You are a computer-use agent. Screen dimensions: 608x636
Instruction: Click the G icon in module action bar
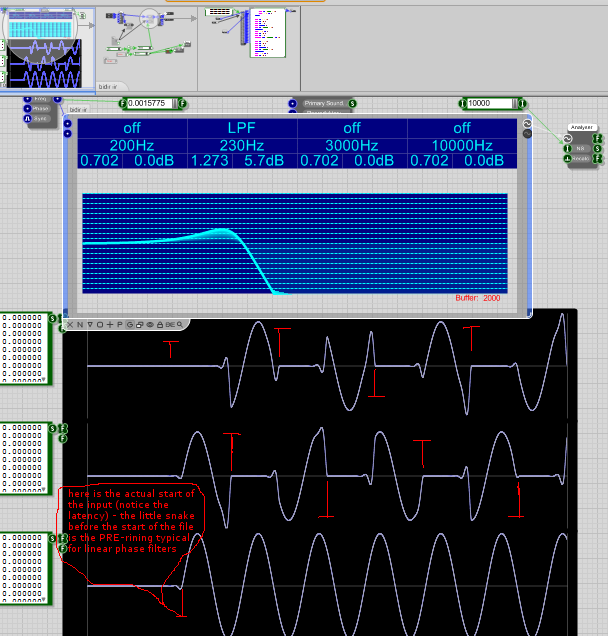130,324
